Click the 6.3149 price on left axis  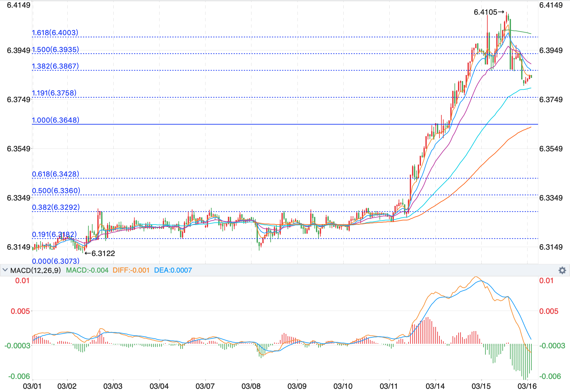click(x=19, y=247)
